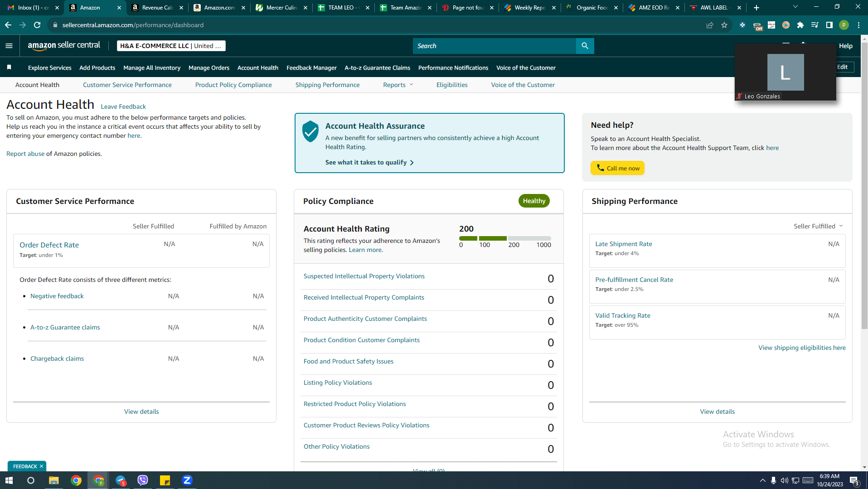
Task: Click the Report abuse link
Action: (25, 154)
